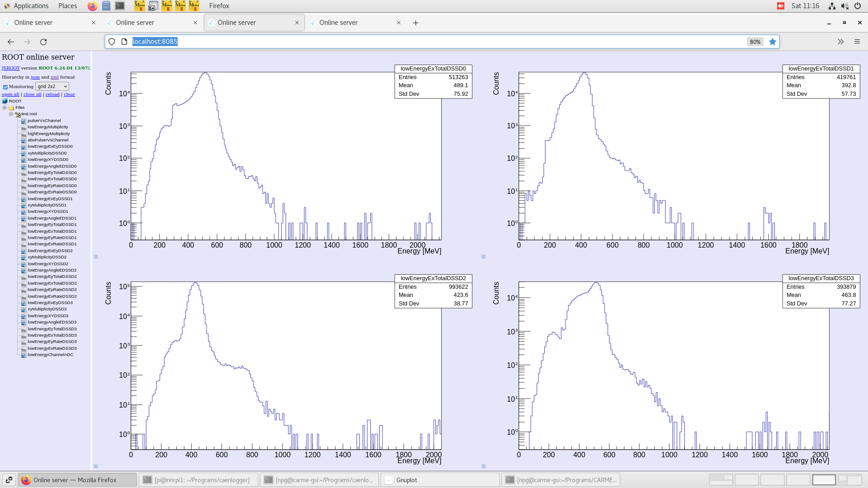Click the ROOT globe icon in the tree

[5, 101]
